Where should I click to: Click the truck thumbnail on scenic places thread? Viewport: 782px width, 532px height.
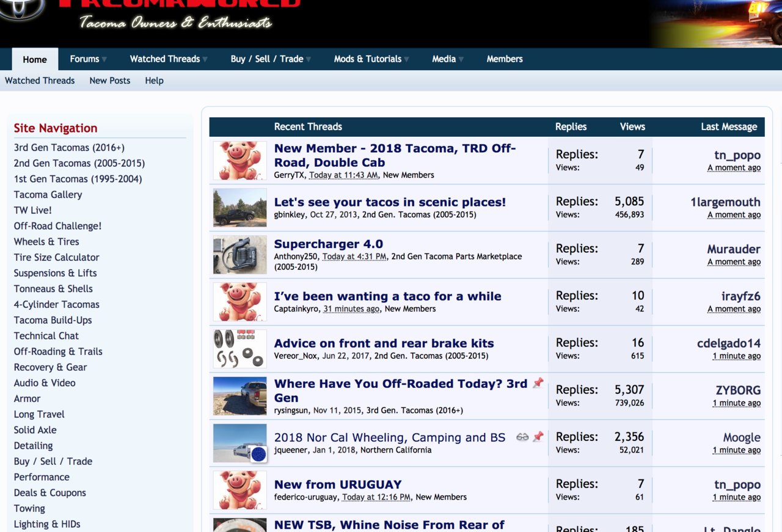point(239,208)
